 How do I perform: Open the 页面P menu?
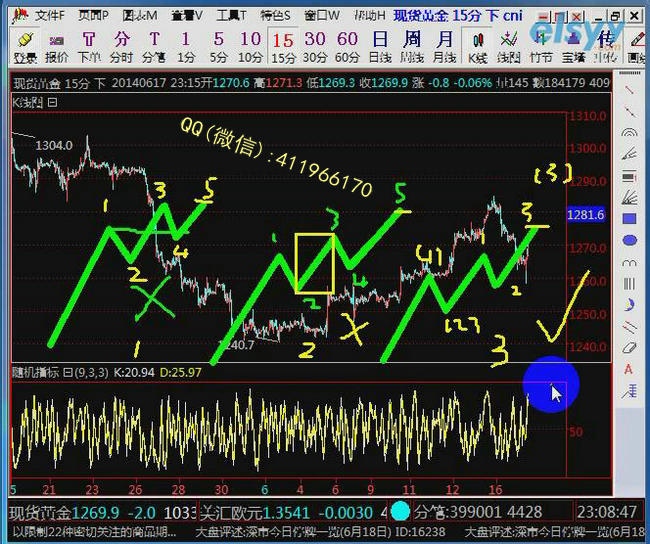94,16
